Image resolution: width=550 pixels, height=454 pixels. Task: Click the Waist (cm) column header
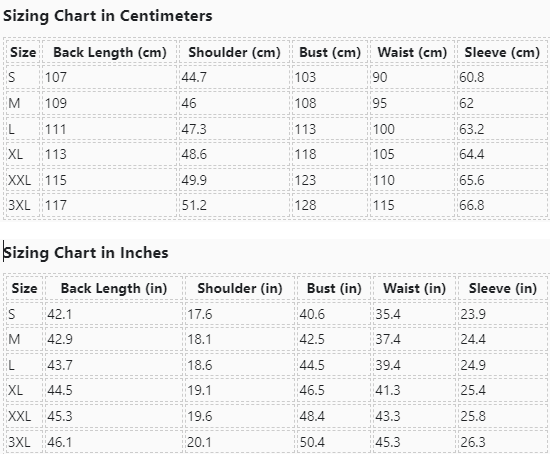point(412,53)
